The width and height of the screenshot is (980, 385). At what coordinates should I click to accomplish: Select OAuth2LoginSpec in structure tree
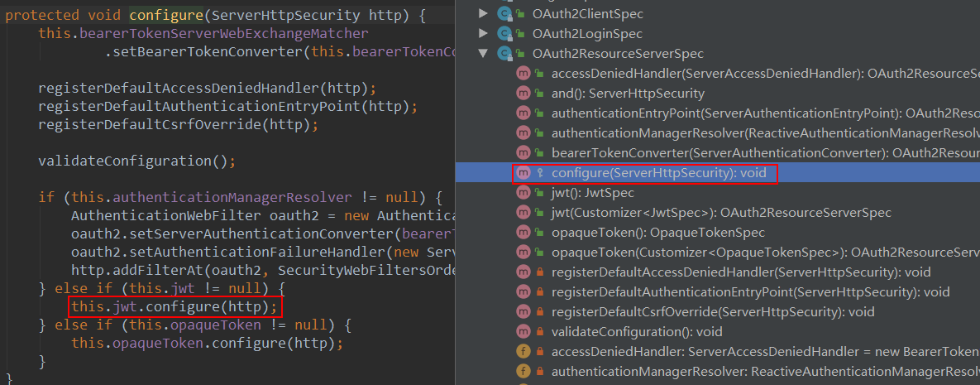[587, 33]
